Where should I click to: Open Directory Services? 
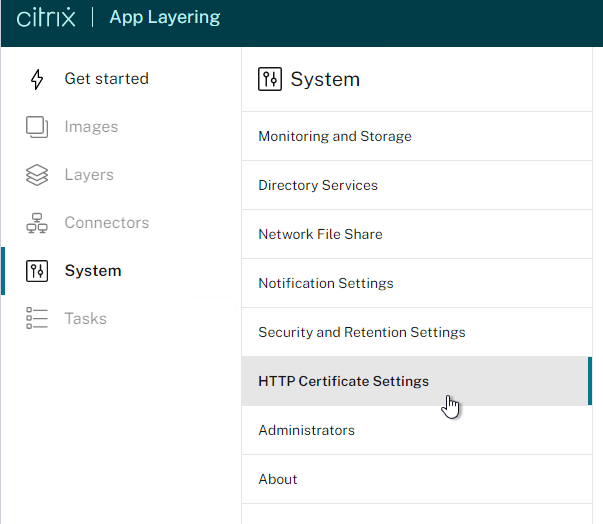417,185
